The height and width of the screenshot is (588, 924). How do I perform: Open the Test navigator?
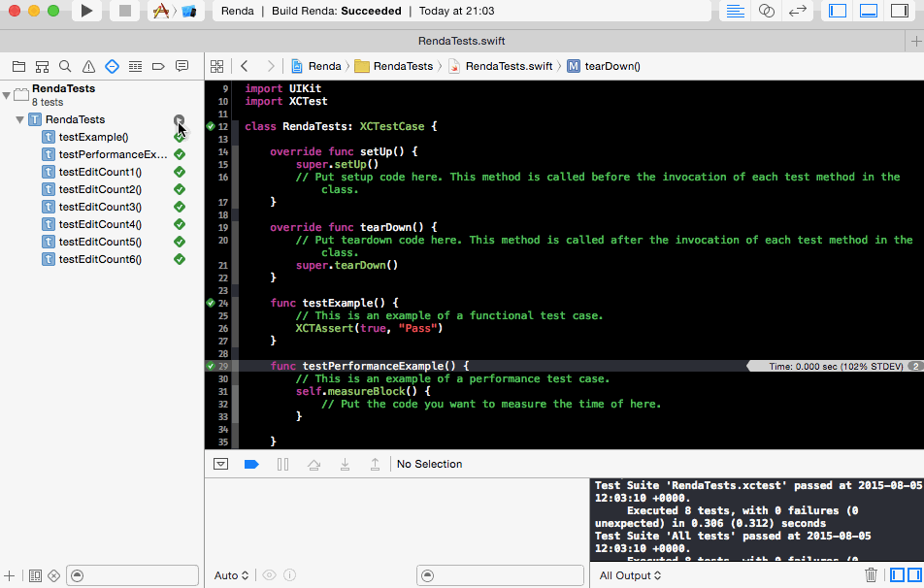(112, 66)
